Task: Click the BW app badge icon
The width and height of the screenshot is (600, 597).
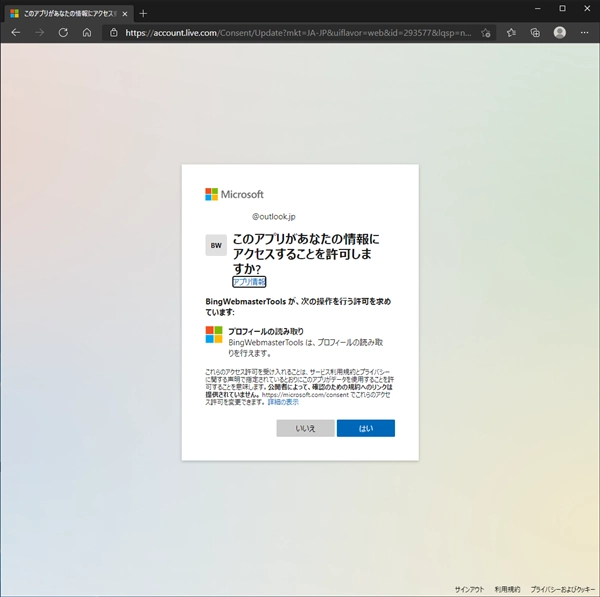Action: click(216, 245)
